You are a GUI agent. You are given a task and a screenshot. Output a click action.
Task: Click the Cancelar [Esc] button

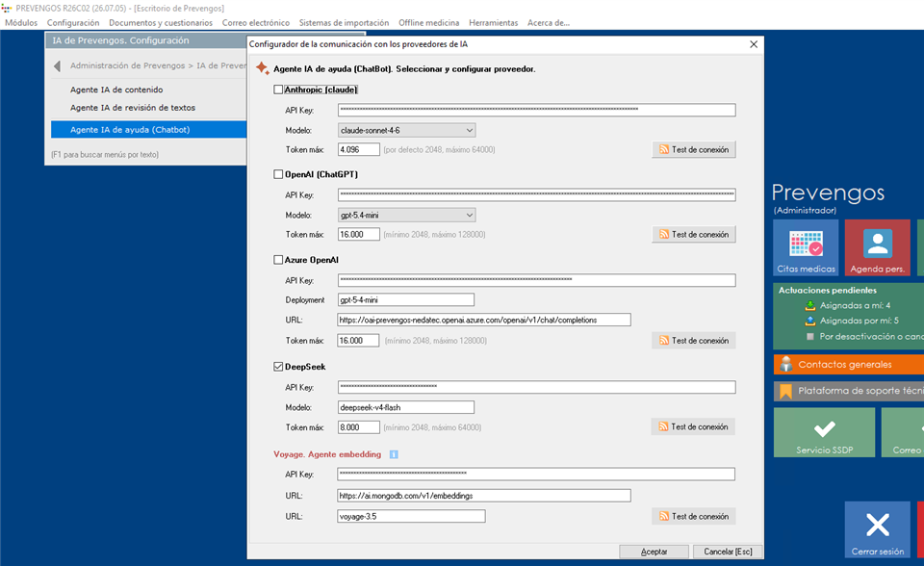[728, 552]
